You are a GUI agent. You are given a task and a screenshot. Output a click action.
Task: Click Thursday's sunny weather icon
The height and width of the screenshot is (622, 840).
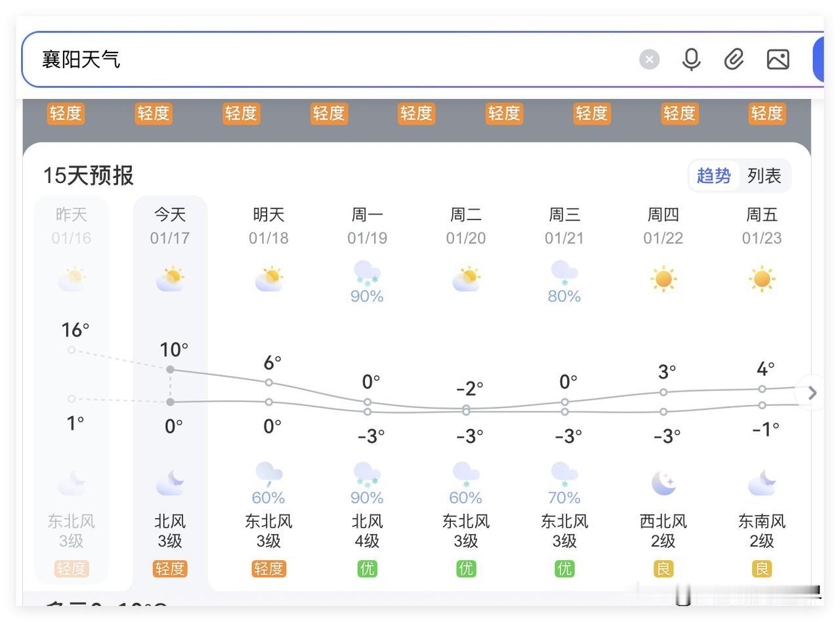(663, 279)
